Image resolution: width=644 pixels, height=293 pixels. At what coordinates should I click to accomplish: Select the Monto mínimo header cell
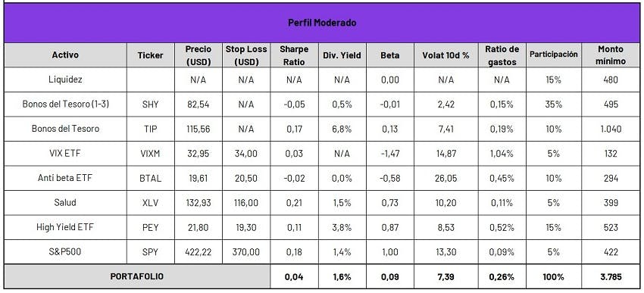pos(611,55)
